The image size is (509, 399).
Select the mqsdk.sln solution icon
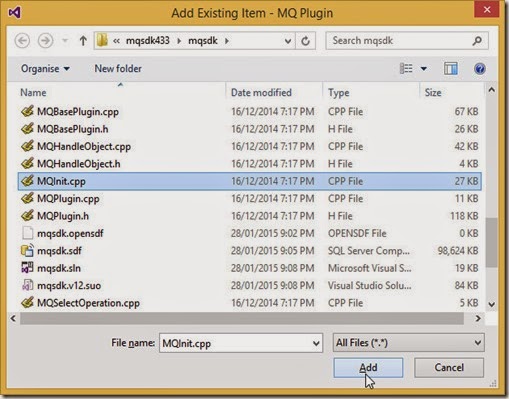(x=27, y=268)
